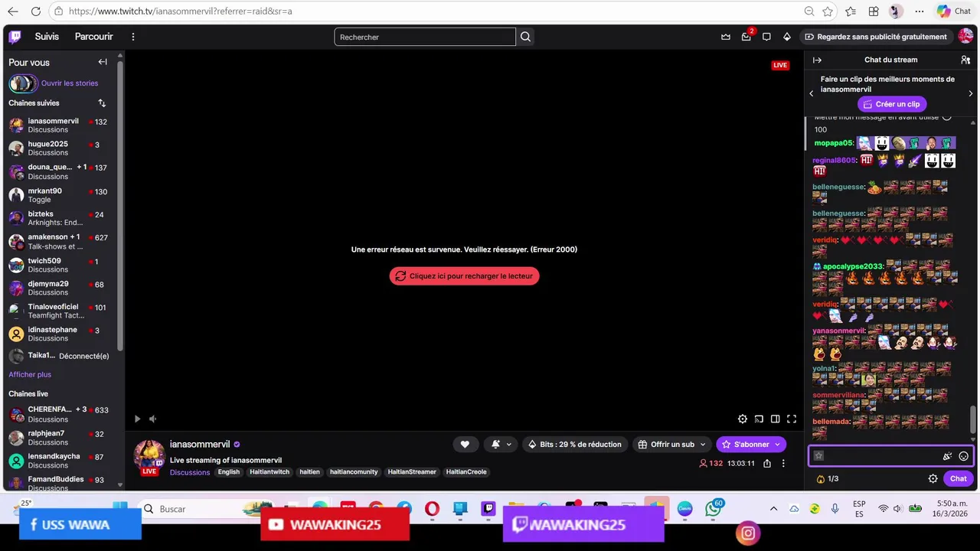This screenshot has height=551, width=980.
Task: Select the HaitianCreole tag
Action: (466, 472)
